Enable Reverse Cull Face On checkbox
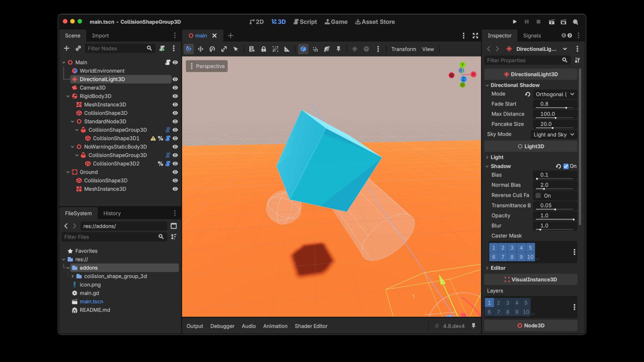 point(538,195)
